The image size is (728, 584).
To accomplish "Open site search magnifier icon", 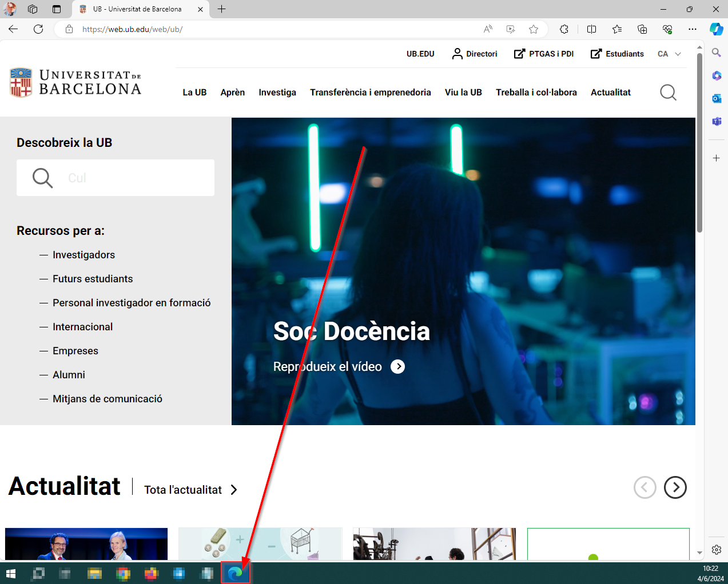I will pyautogui.click(x=668, y=92).
